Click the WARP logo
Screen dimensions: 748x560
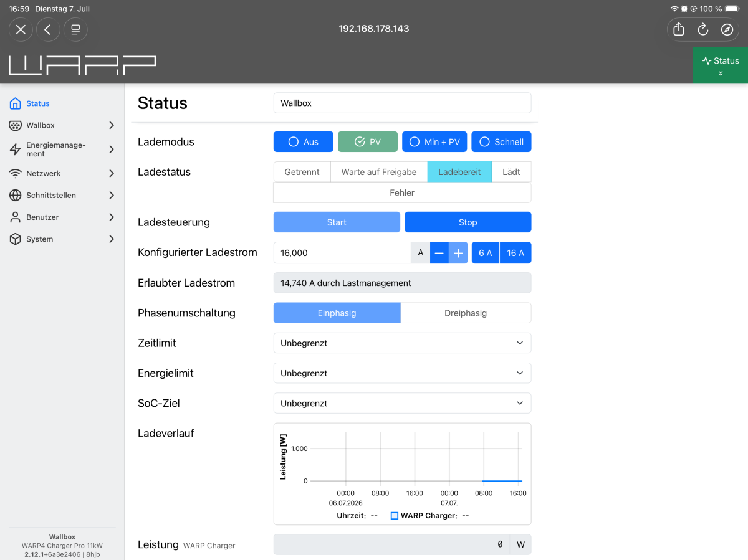pyautogui.click(x=82, y=65)
